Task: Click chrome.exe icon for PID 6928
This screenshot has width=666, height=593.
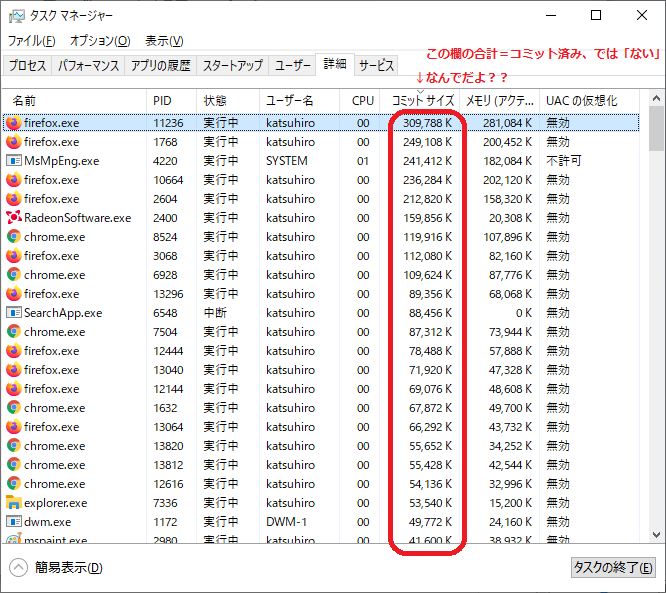Action: coord(14,275)
